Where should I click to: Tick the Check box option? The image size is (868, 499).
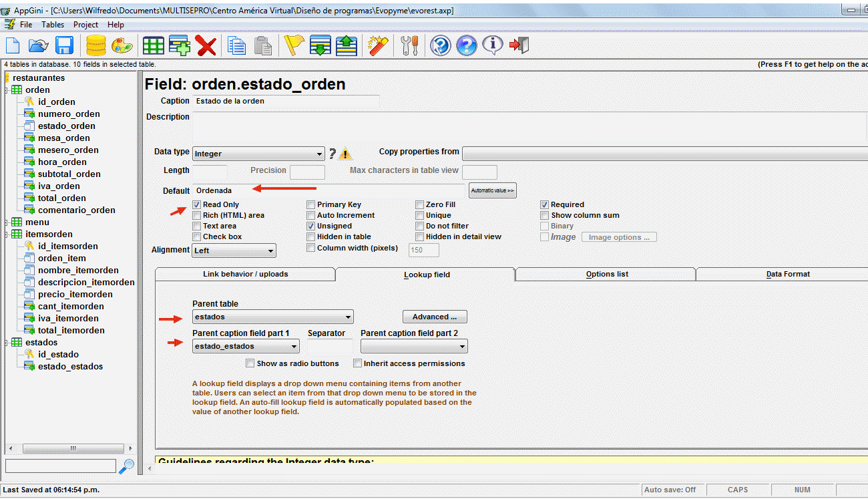pyautogui.click(x=197, y=236)
